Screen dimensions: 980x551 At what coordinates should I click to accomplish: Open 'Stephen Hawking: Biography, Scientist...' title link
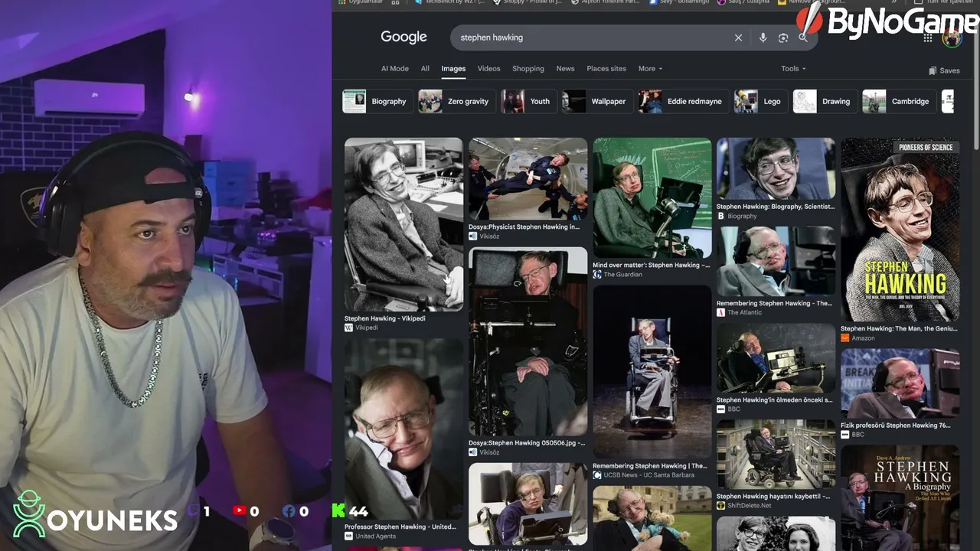click(x=776, y=207)
